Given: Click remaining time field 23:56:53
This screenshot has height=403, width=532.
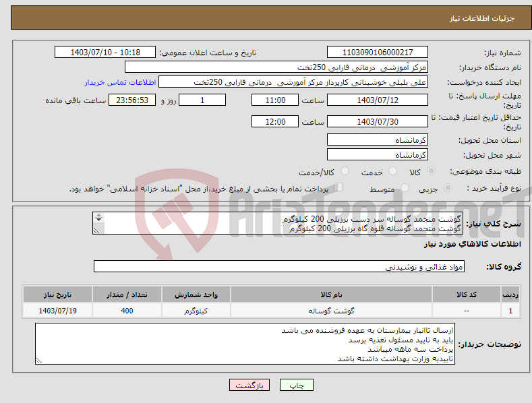Looking at the screenshot, I should click(x=132, y=100).
